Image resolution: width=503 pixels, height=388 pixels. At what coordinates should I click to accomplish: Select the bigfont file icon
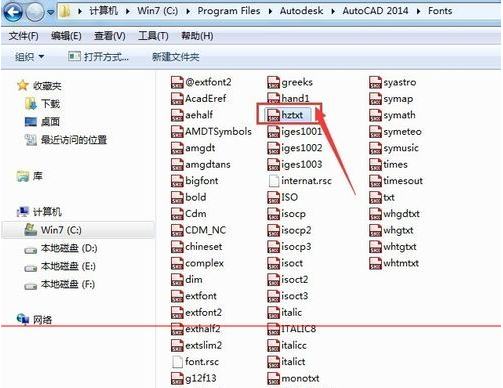177,181
